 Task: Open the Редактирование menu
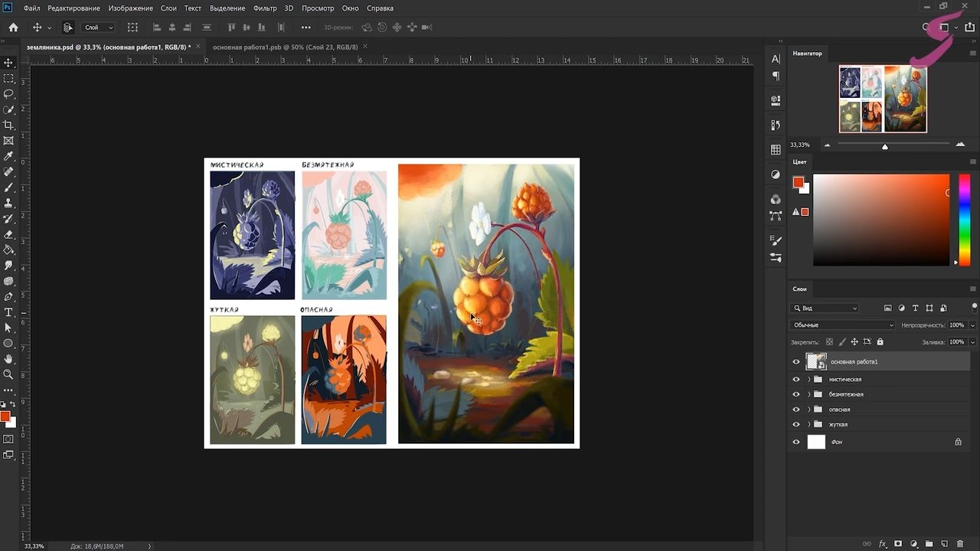point(73,8)
